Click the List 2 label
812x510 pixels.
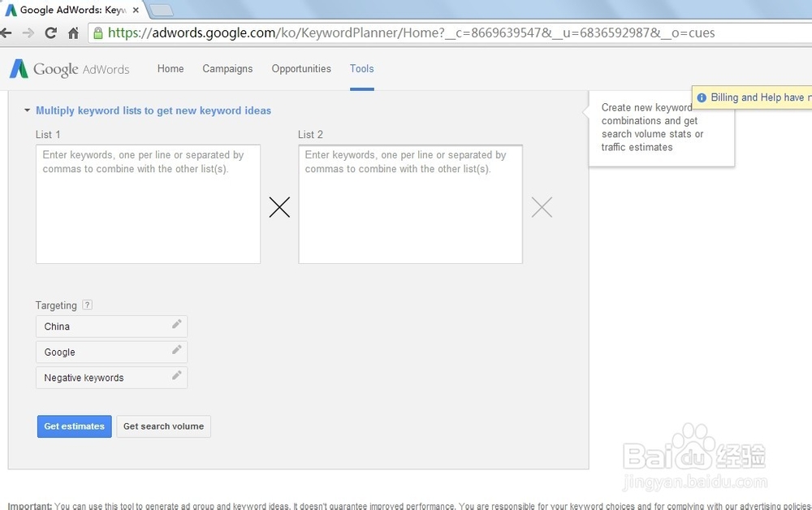[311, 135]
